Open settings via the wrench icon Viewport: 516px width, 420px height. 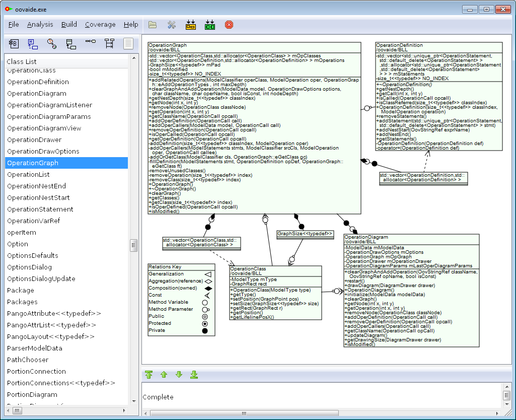coord(171,24)
